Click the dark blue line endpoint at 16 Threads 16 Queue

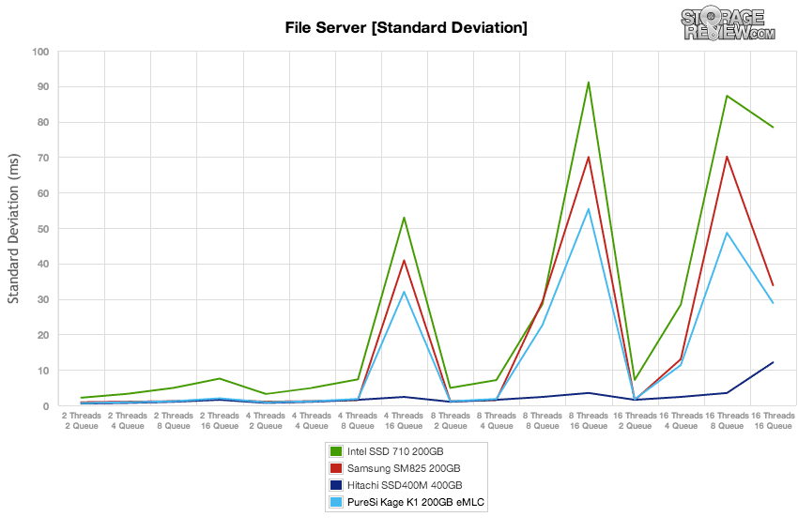point(773,362)
